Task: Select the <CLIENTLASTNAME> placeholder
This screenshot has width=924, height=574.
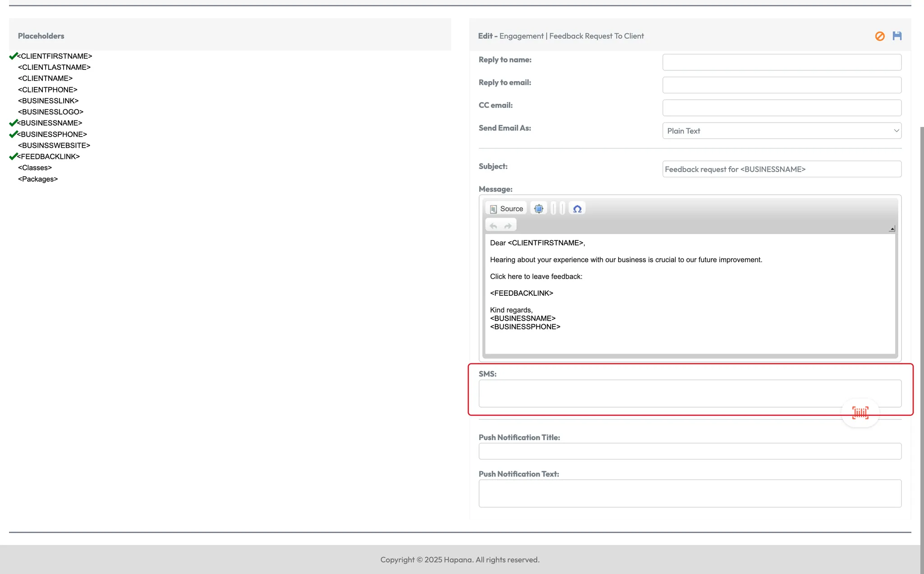Action: pyautogui.click(x=54, y=67)
